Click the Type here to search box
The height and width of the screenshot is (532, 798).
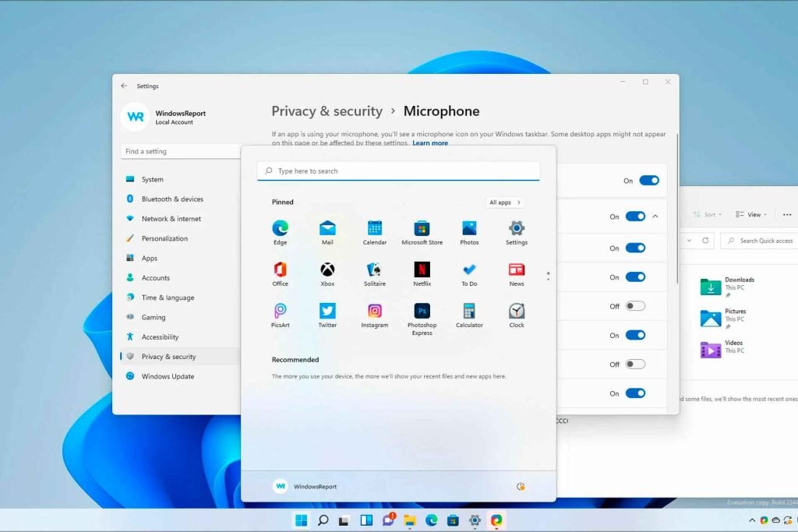[398, 171]
